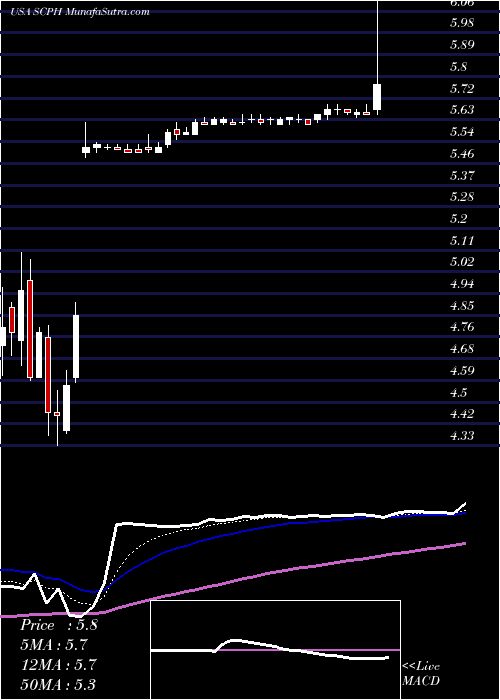Click the 4.59 price axis label

(x=462, y=371)
